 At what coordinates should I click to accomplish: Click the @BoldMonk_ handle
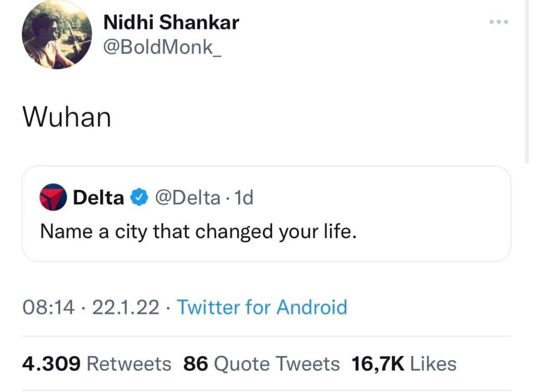coord(162,48)
